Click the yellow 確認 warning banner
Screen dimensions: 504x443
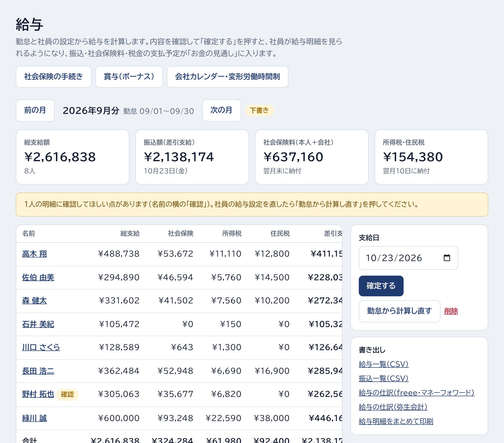coord(252,205)
